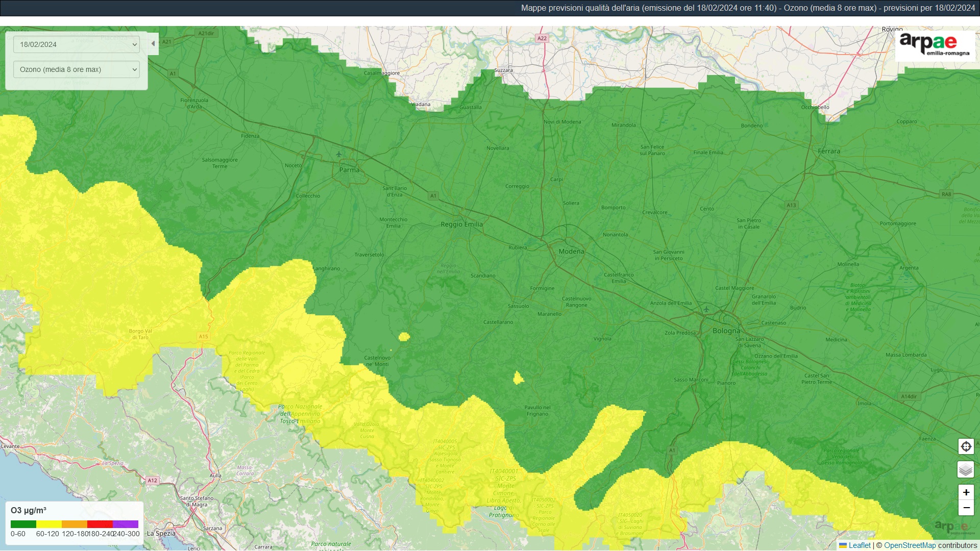Click the purple 240-300 legend swatch
This screenshot has height=551, width=980.
pos(126,524)
